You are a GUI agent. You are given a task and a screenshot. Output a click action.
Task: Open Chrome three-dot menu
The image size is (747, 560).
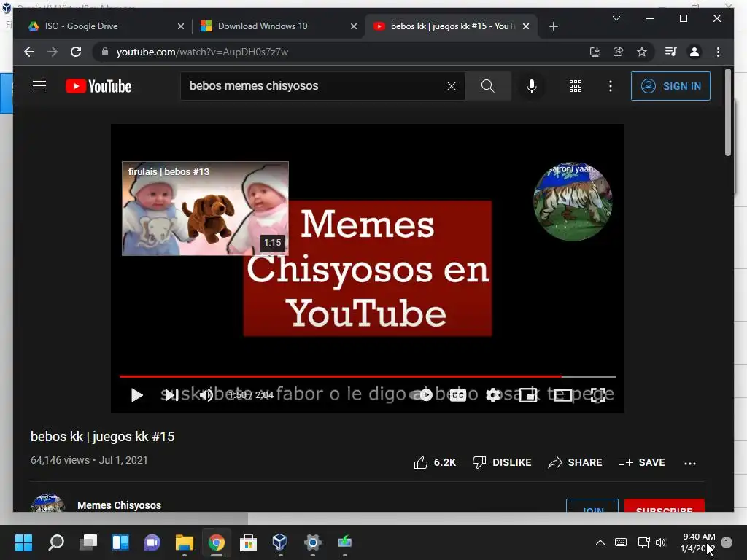[718, 52]
